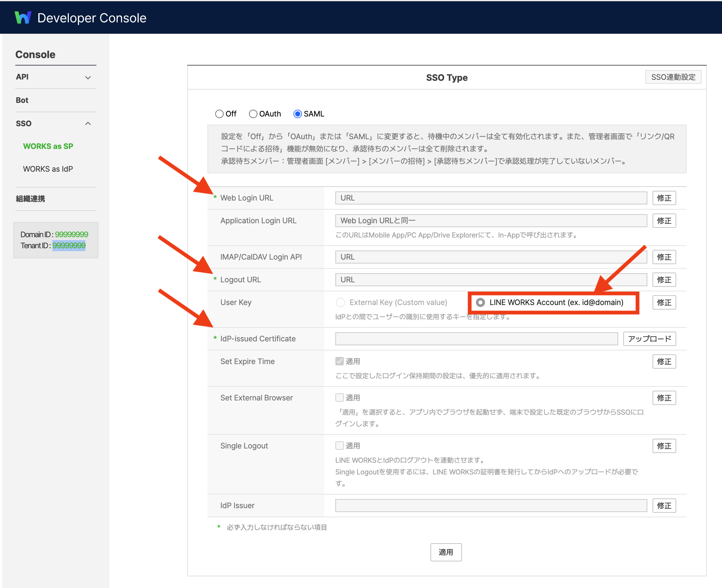Click the Logout URL label

[x=241, y=280]
